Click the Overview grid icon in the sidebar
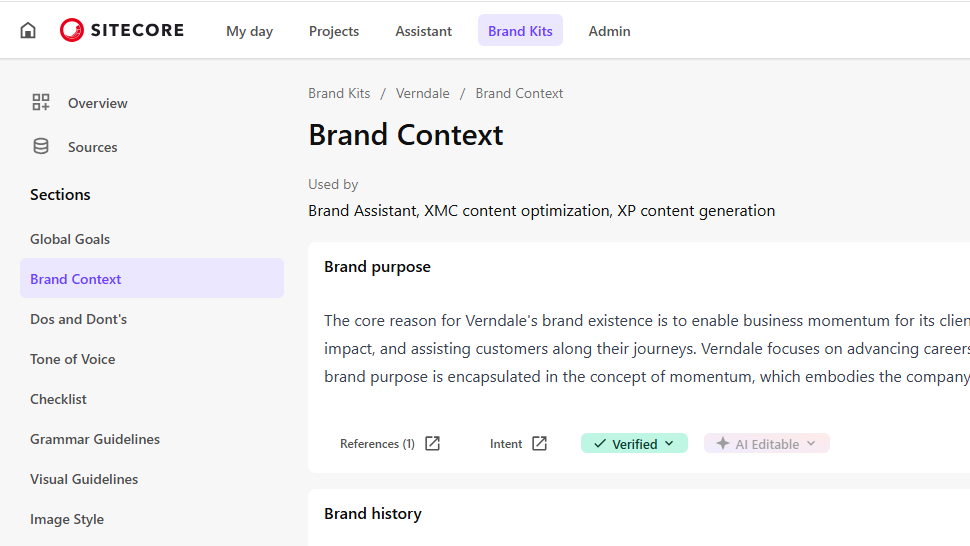 click(x=41, y=102)
